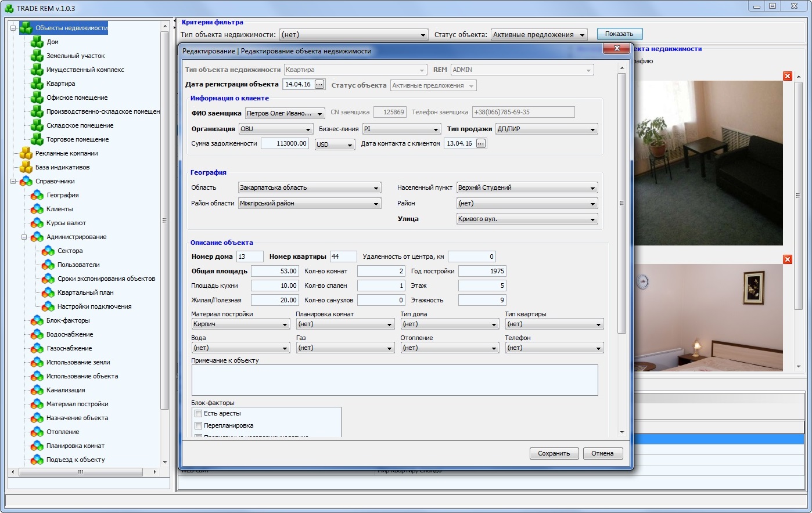The image size is (812, 513).
Task: Enable the Есть аресты checkbox
Action: pyautogui.click(x=199, y=413)
